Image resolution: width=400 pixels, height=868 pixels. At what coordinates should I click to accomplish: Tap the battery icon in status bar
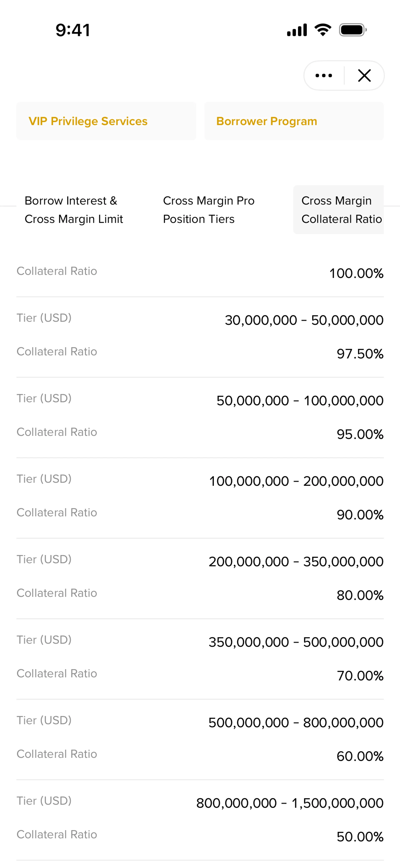pyautogui.click(x=353, y=30)
